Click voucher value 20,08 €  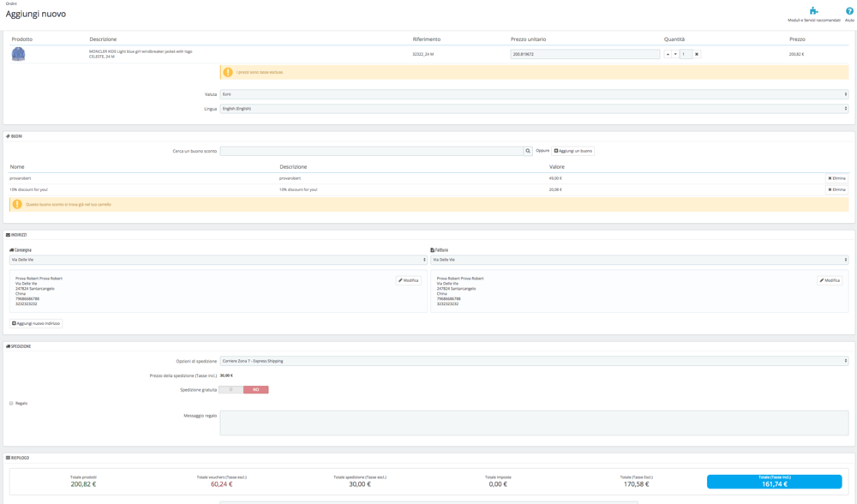(555, 189)
